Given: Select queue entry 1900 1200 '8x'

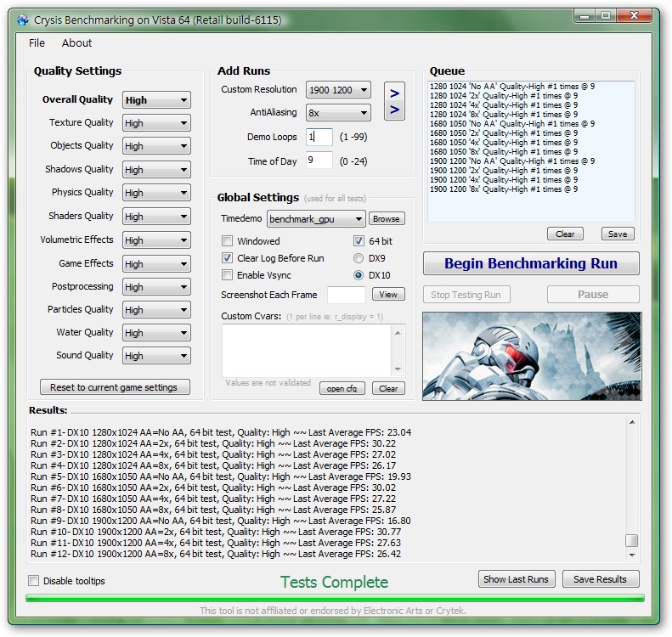Looking at the screenshot, I should click(x=504, y=189).
